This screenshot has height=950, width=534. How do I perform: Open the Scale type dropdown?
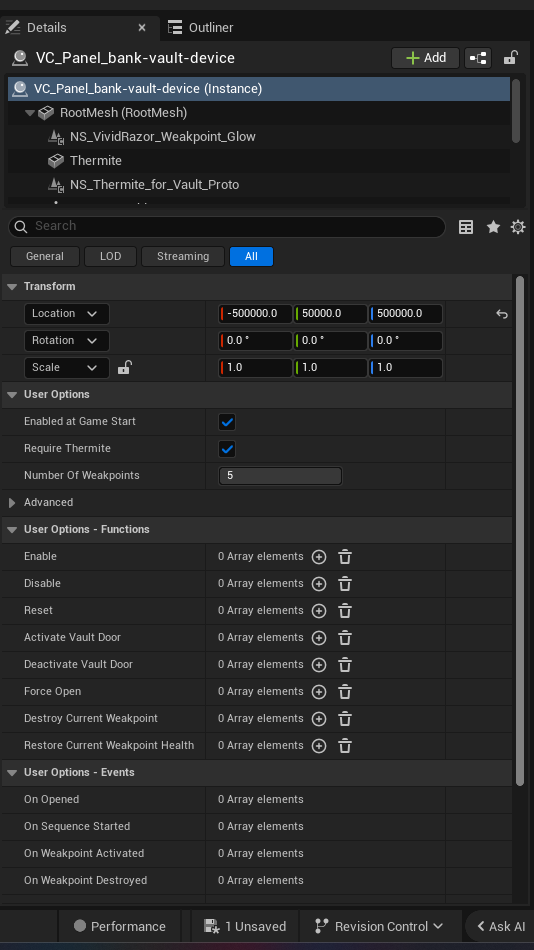pyautogui.click(x=67, y=368)
